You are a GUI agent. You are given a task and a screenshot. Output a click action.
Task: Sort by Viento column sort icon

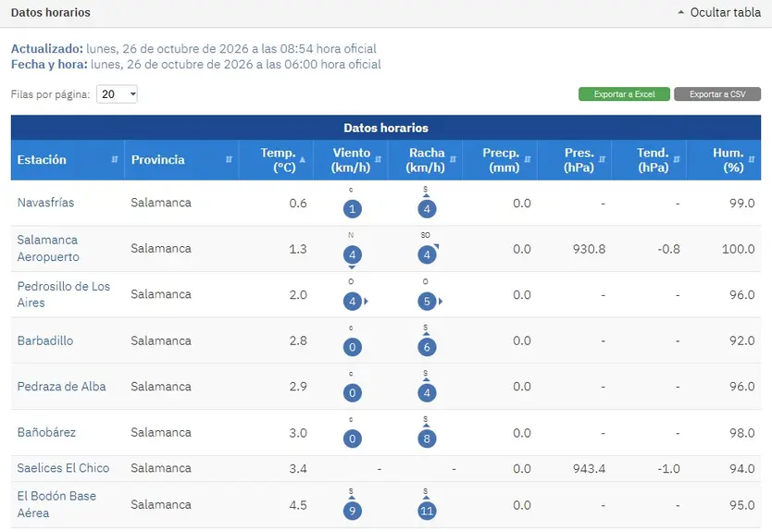(378, 159)
